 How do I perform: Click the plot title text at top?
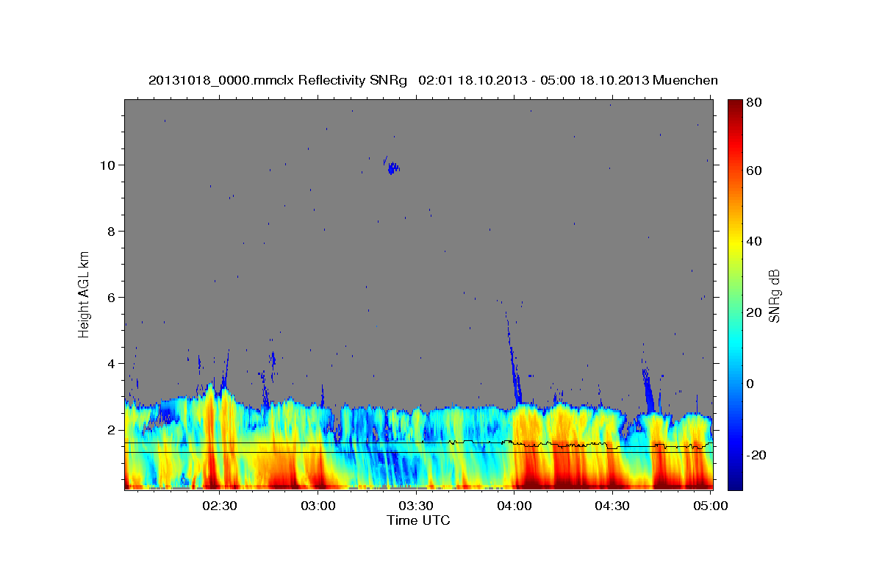coord(433,80)
